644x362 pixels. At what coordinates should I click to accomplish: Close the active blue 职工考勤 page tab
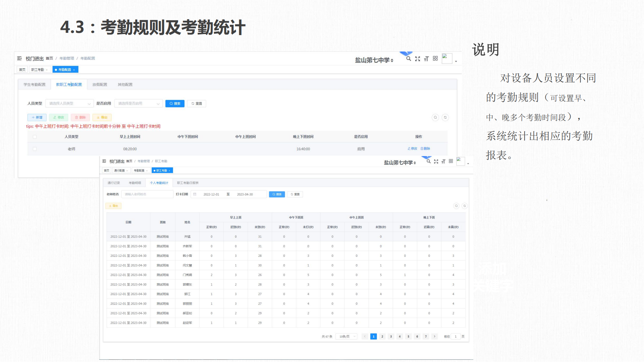(169, 171)
